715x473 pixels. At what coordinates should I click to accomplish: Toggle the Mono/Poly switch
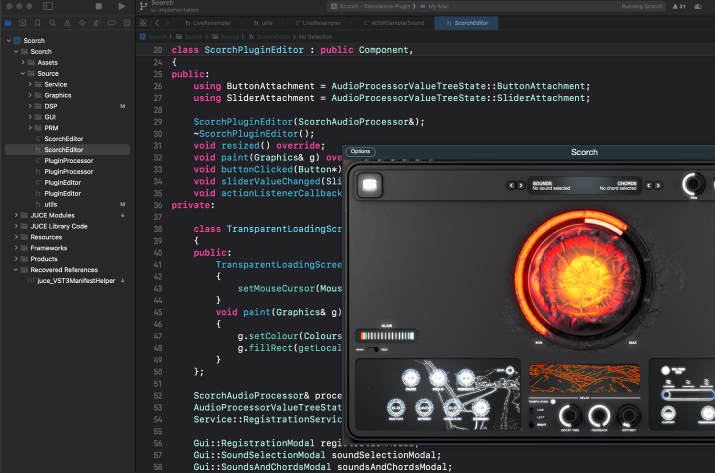[x=372, y=350]
